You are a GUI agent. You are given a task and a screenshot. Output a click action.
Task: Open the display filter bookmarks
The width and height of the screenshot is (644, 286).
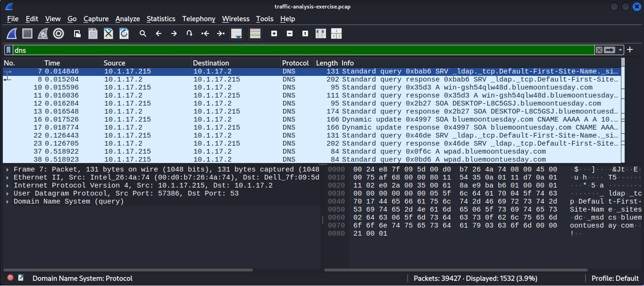(8, 50)
